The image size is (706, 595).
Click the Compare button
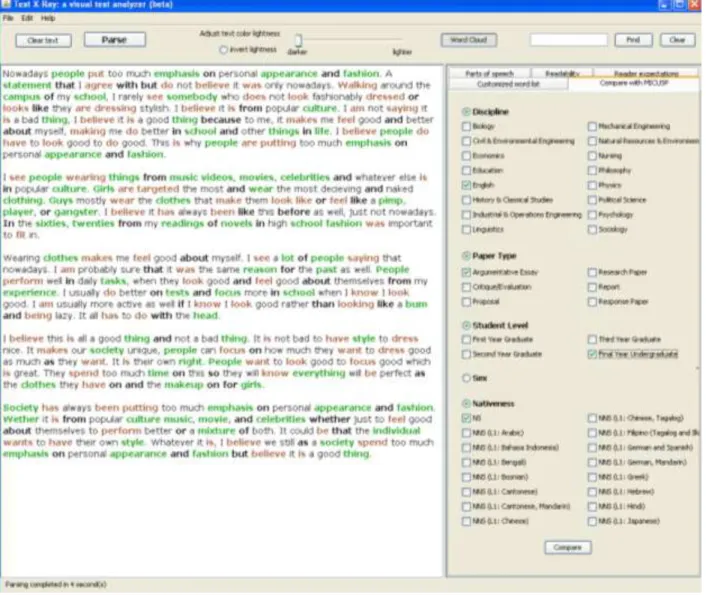pos(568,548)
